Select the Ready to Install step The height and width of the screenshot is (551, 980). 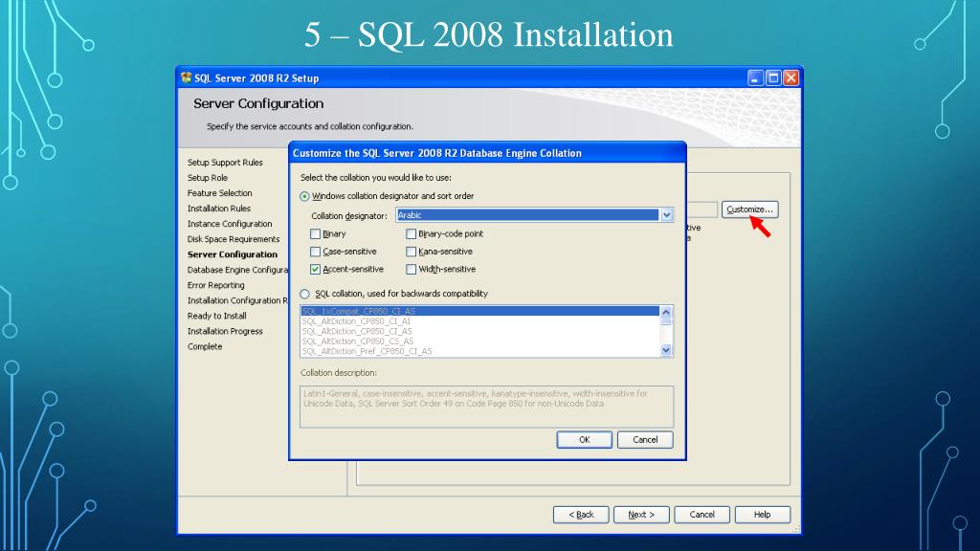coord(217,316)
